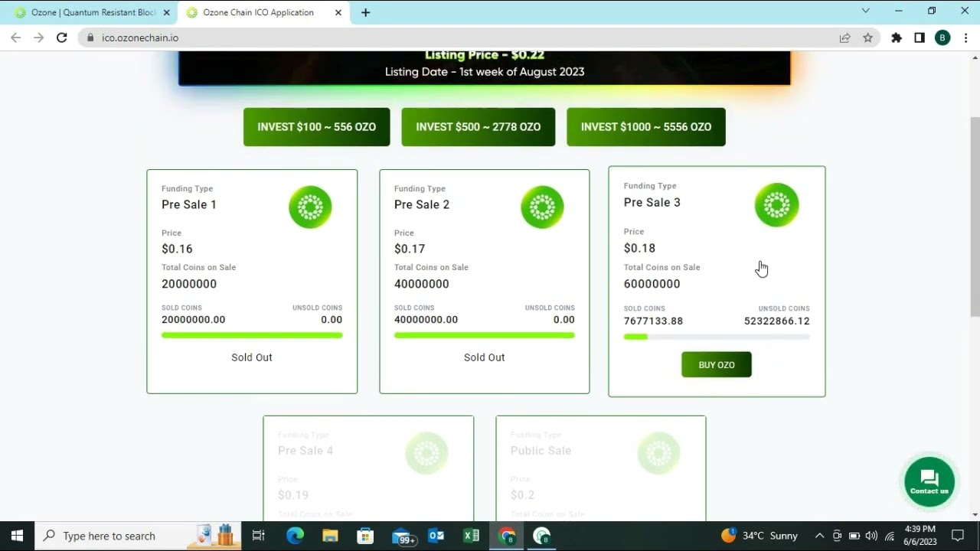Click the Pre Sale 3 progress bar
980x551 pixels.
(x=716, y=337)
